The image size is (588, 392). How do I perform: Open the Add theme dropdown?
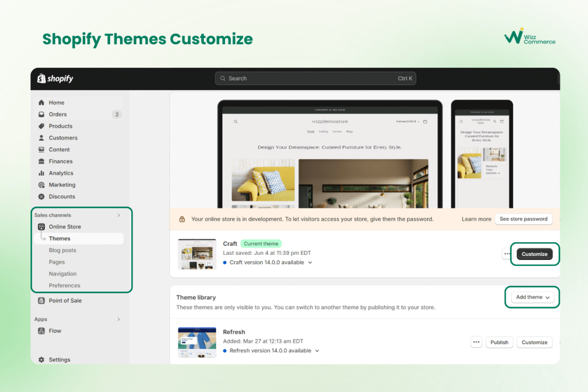[x=532, y=297]
